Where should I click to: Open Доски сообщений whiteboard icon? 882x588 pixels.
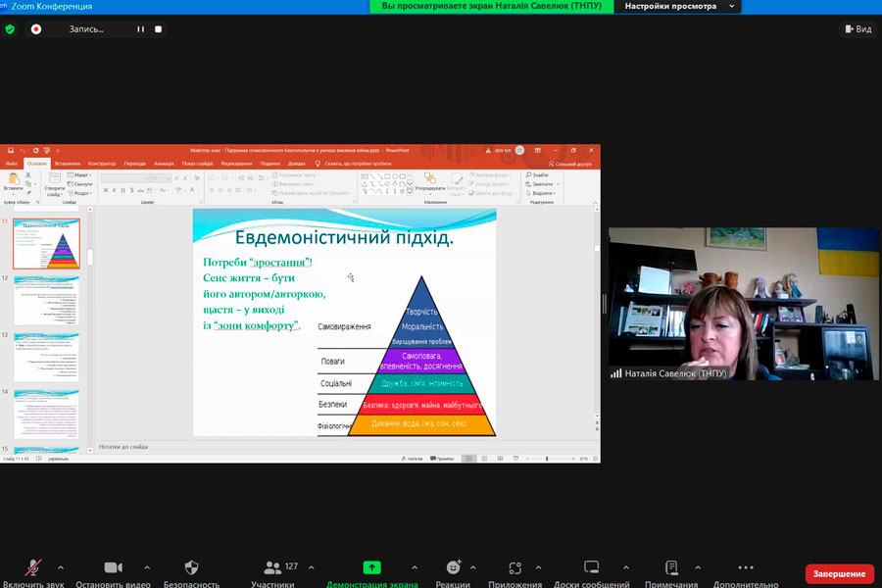[x=591, y=568]
